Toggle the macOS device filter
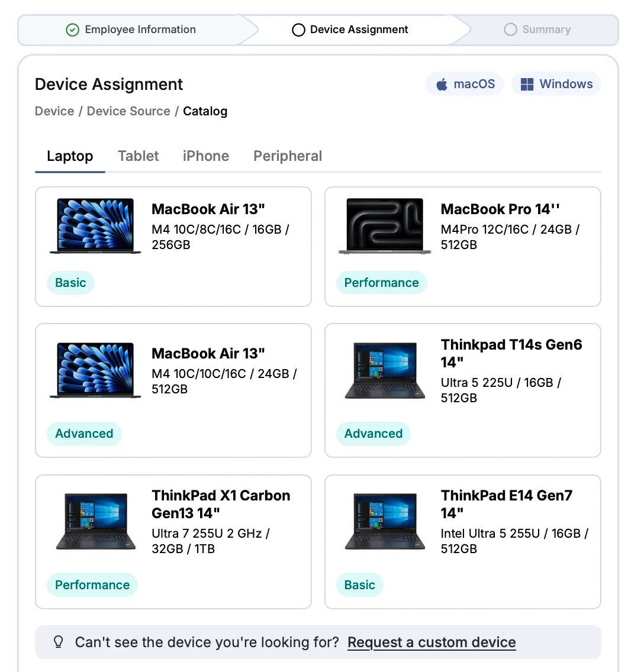Viewport: 631px width, 672px height. pyautogui.click(x=465, y=84)
